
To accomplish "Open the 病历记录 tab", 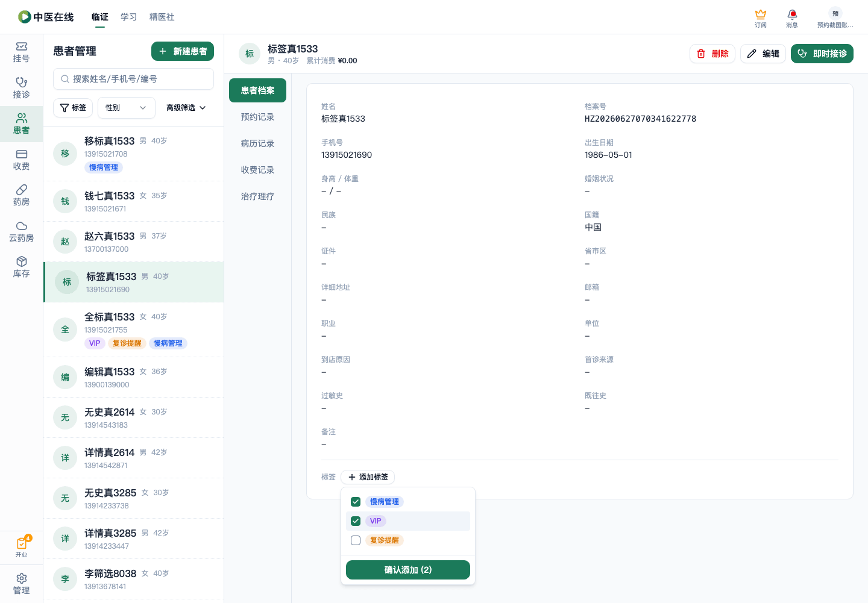I will [257, 143].
